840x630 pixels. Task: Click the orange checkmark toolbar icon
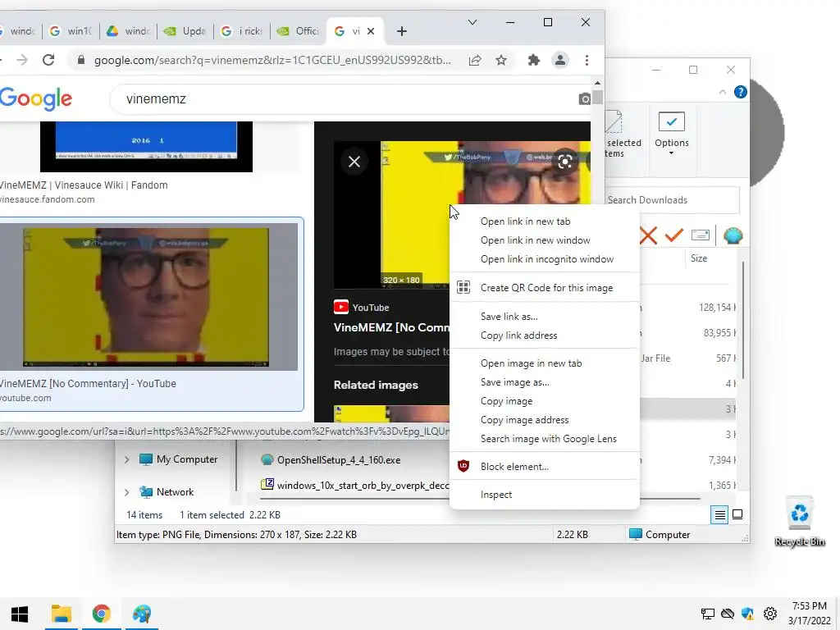coord(674,235)
